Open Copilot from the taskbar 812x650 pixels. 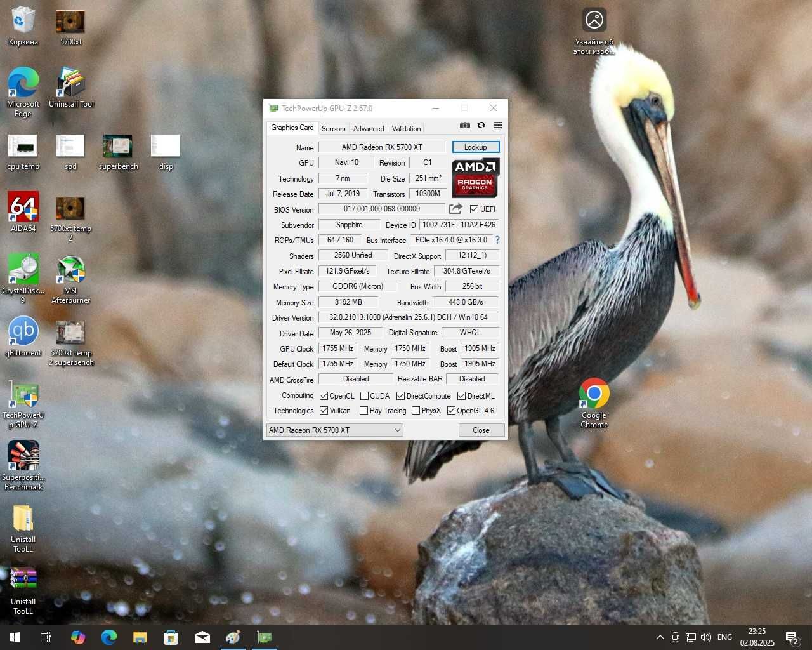point(78,637)
